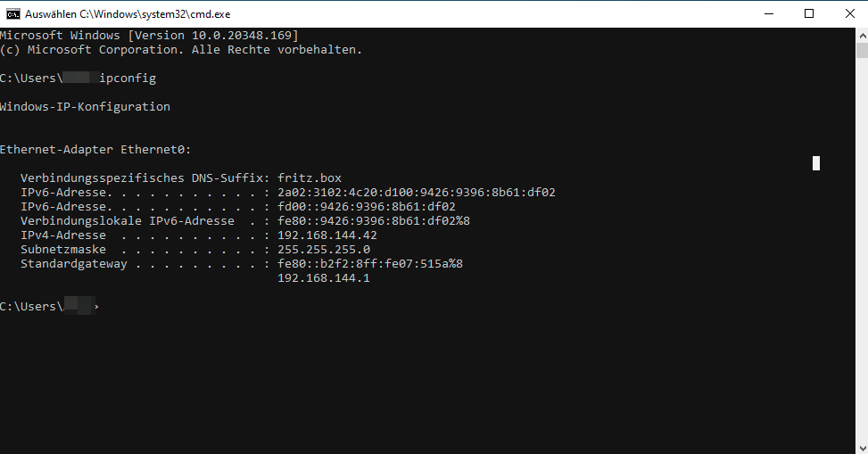Open the cmd.exe system menu icon
The image size is (868, 454).
pyautogui.click(x=12, y=14)
